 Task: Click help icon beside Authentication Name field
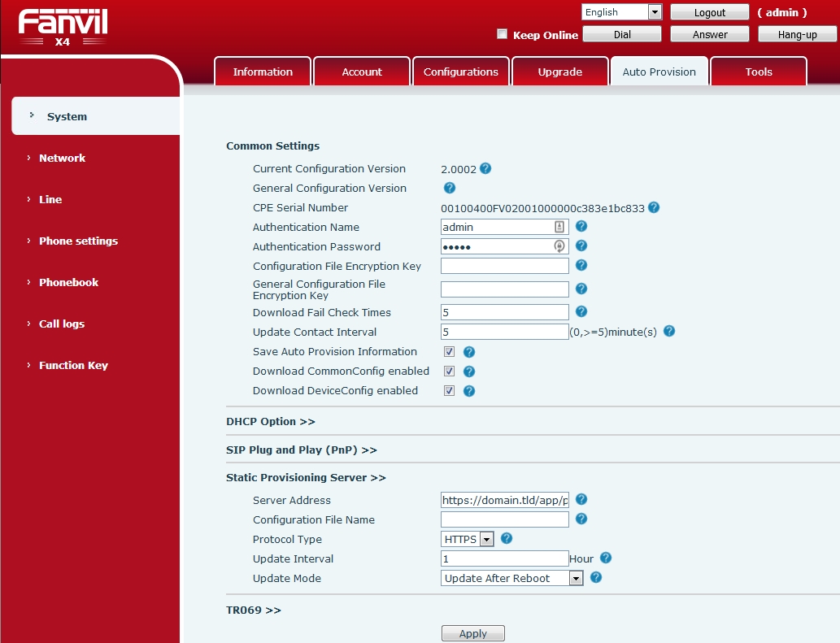(x=581, y=227)
